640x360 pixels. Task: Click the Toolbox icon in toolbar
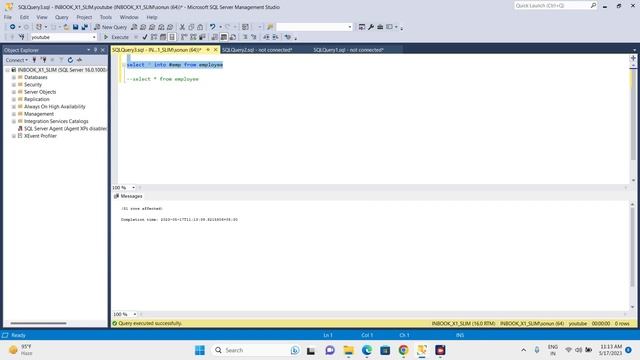[380, 27]
